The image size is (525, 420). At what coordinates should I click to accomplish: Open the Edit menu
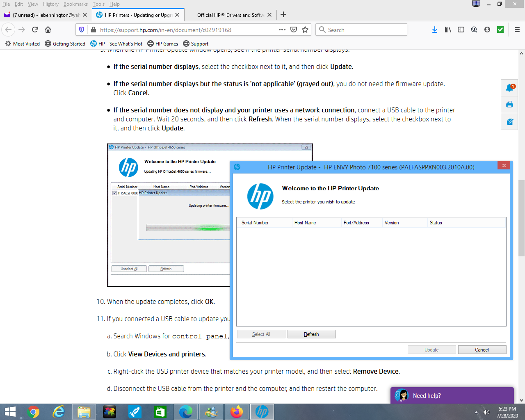19,4
